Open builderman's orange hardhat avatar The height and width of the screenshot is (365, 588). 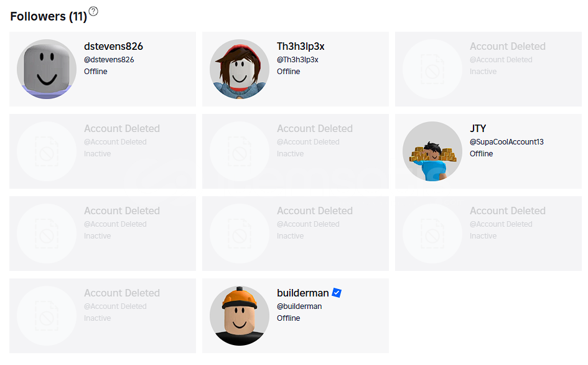240,316
